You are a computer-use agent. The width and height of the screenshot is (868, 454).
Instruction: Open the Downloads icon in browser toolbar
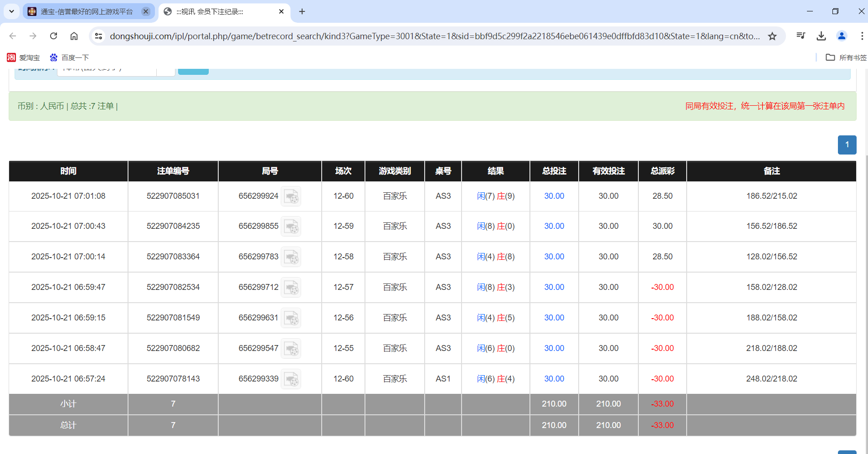coord(821,36)
